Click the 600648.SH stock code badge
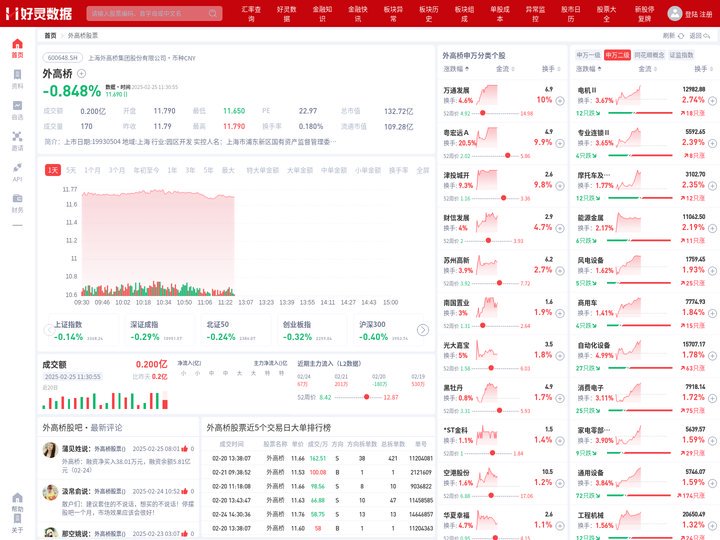The image size is (720, 540). (x=63, y=58)
